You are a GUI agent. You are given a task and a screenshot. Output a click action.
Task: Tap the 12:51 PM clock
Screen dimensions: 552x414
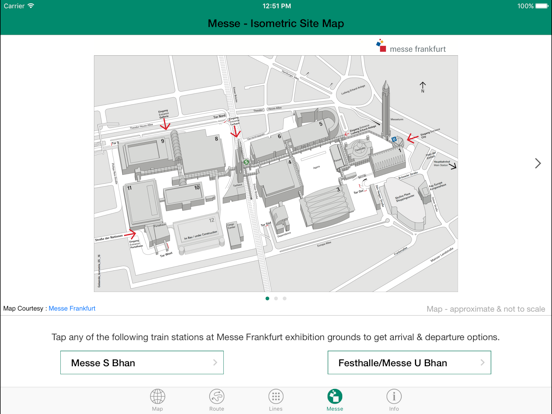(277, 6)
